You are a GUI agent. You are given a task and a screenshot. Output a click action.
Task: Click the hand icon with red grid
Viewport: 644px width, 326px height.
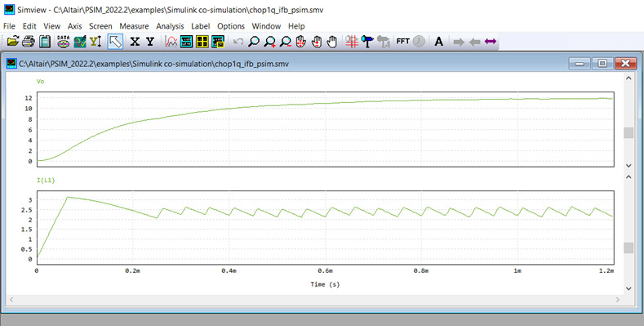pyautogui.click(x=301, y=42)
